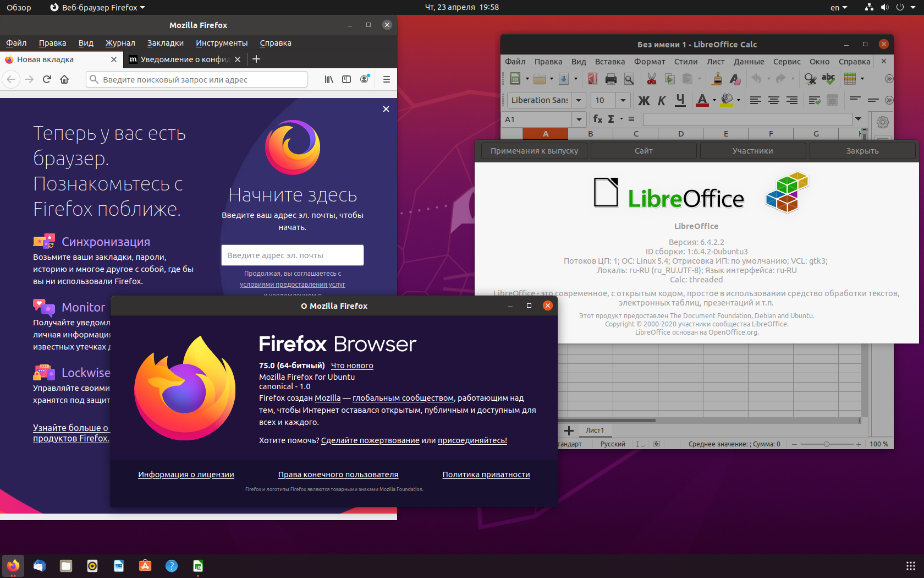Expand font color dropdown arrow
Screen dimensions: 924x578
[714, 100]
